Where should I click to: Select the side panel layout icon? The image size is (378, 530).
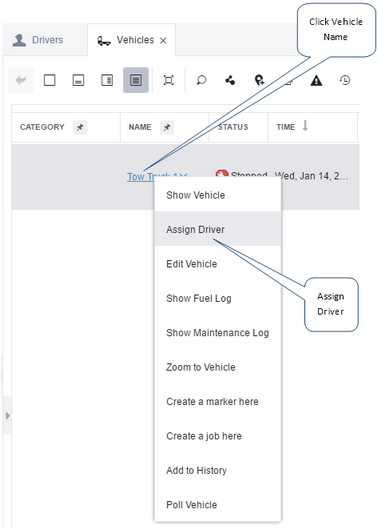[107, 80]
